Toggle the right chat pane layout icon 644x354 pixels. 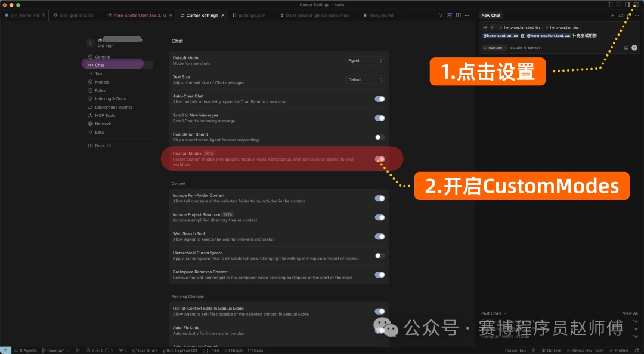tap(627, 5)
